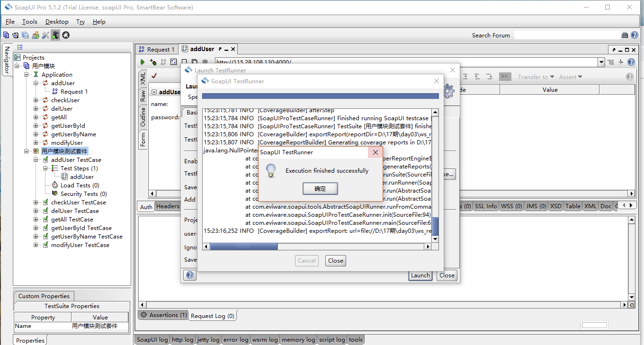Close the success message dialog with X
644x345 pixels.
click(x=375, y=152)
